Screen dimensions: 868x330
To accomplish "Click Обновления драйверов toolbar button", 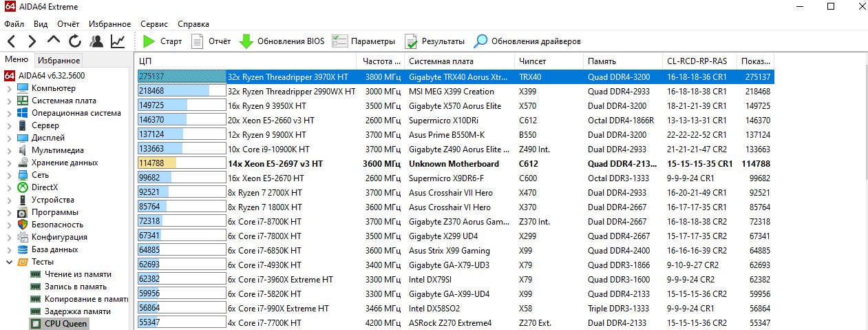I will tap(527, 41).
